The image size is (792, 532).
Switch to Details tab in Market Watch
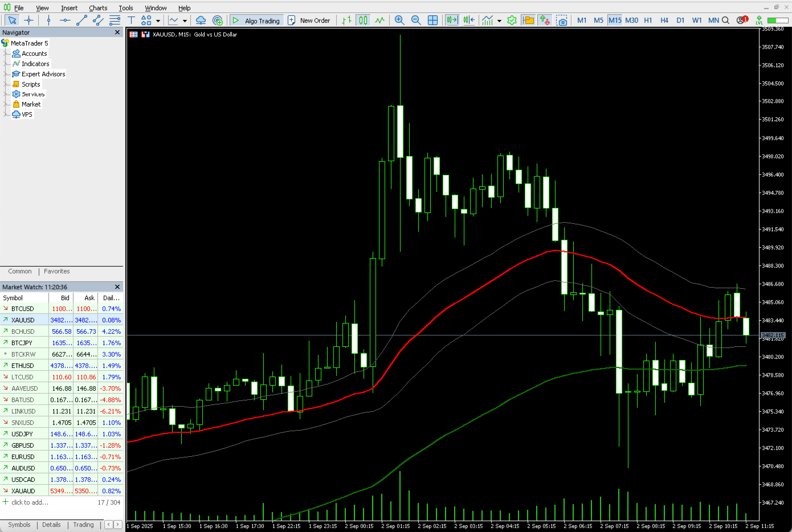click(51, 525)
